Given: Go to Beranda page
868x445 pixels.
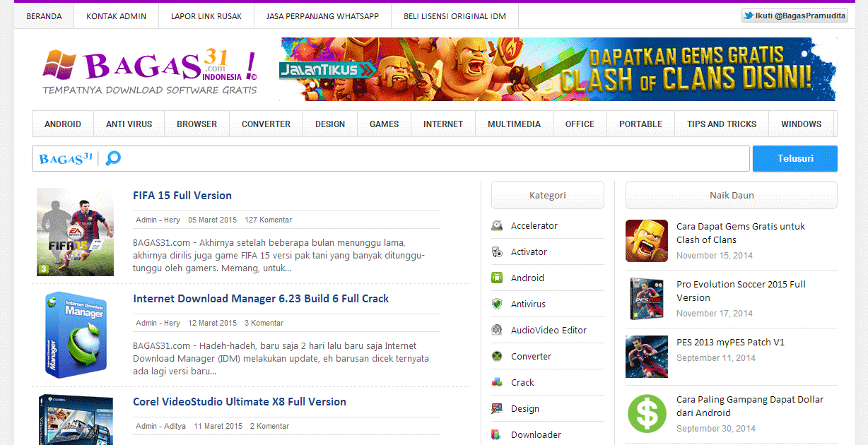Looking at the screenshot, I should point(44,16).
